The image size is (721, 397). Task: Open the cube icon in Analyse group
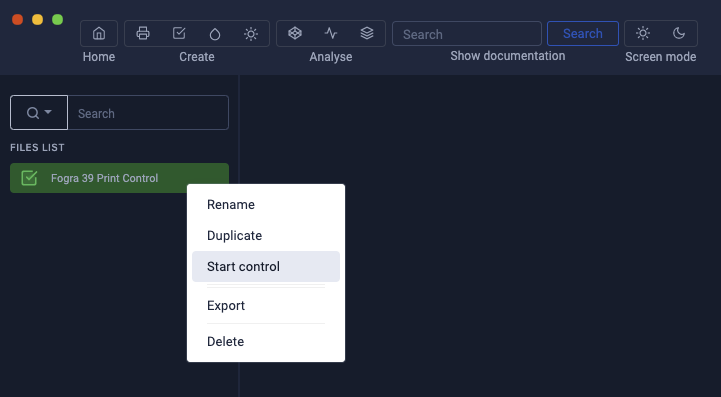click(295, 33)
